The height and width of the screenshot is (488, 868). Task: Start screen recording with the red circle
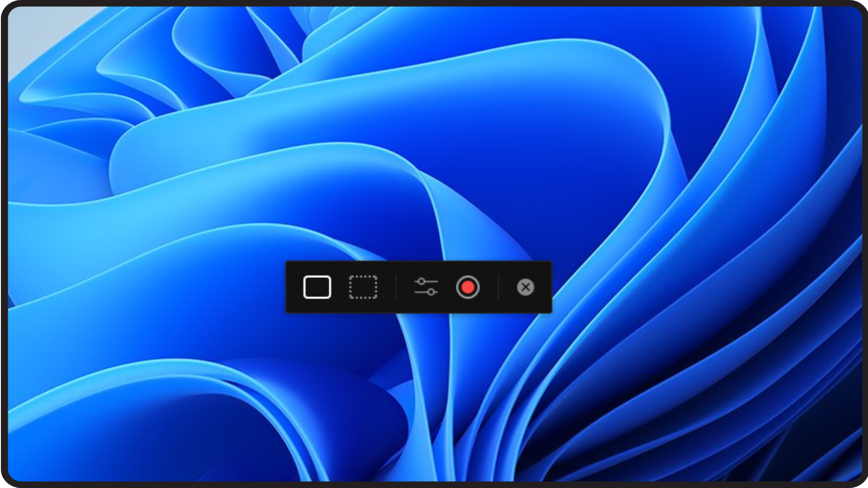[x=467, y=287]
